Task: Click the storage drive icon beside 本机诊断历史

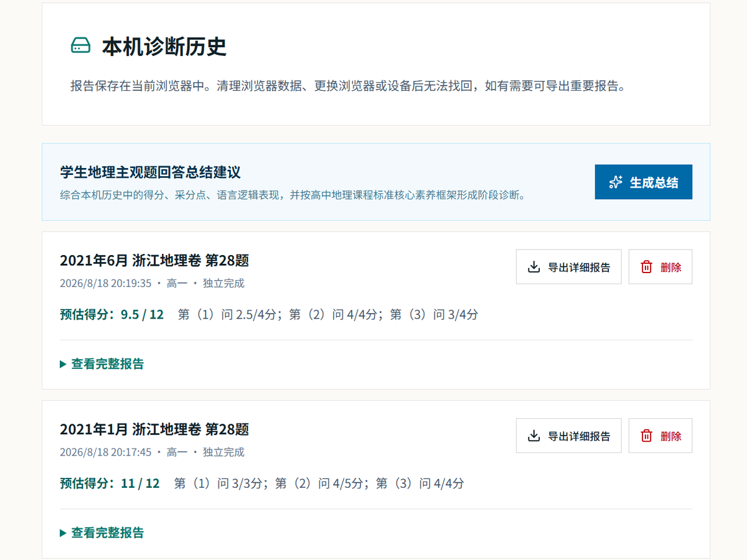Action: pos(81,46)
